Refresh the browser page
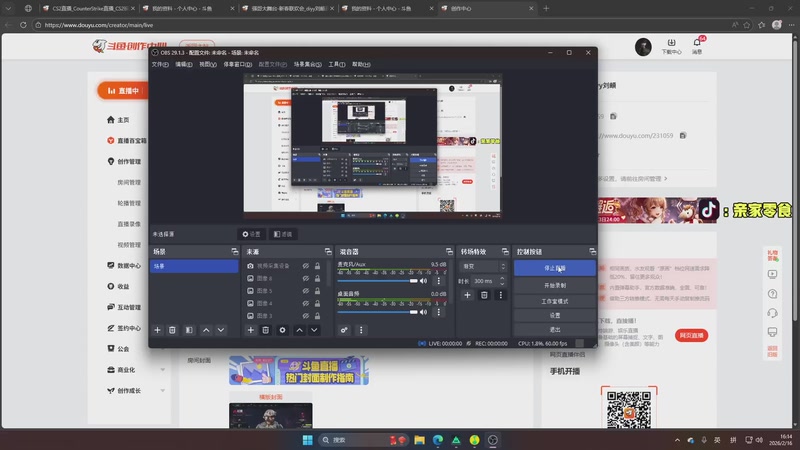 [x=23, y=25]
